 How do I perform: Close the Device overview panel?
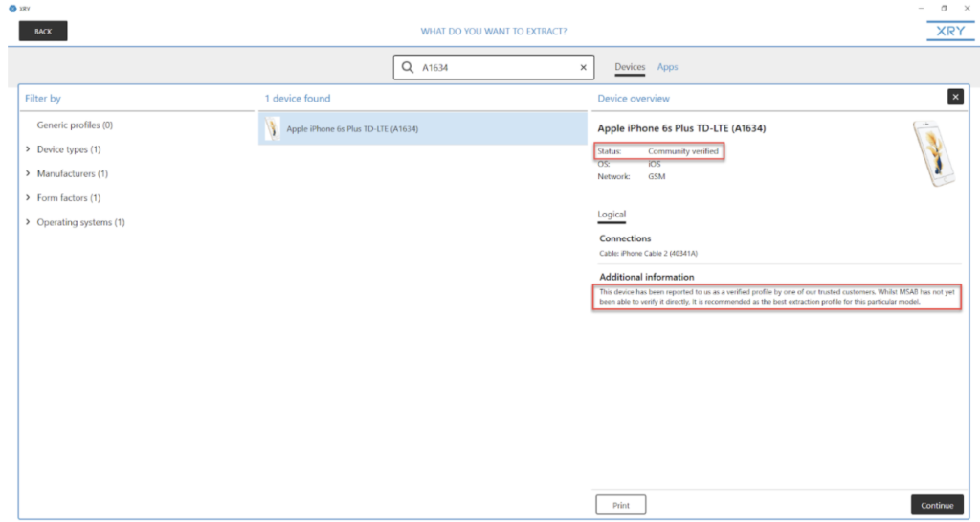(955, 97)
